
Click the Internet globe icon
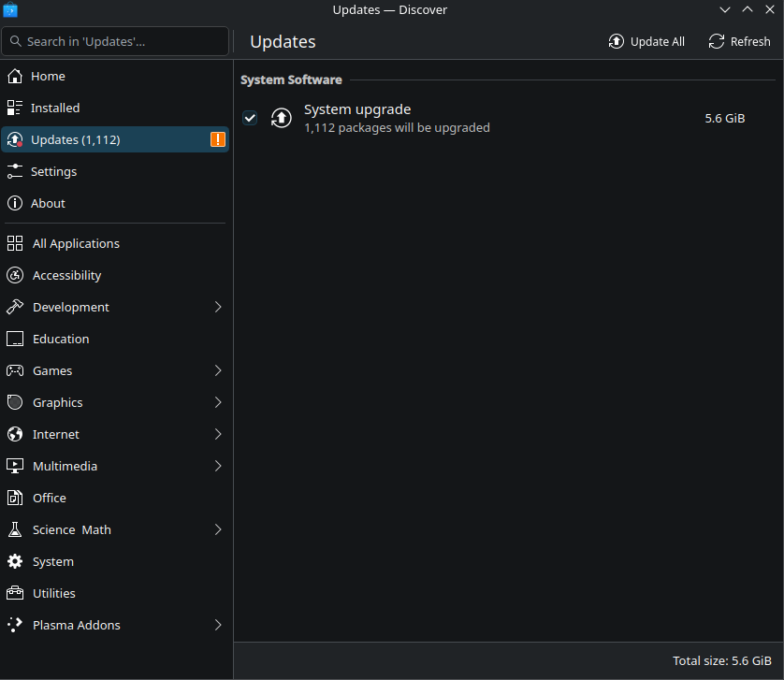coord(15,434)
